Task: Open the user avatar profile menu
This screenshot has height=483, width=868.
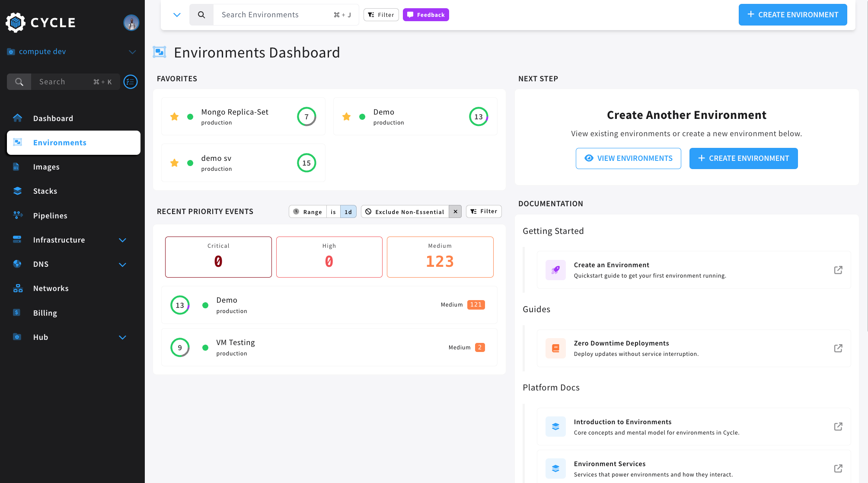Action: [131, 22]
